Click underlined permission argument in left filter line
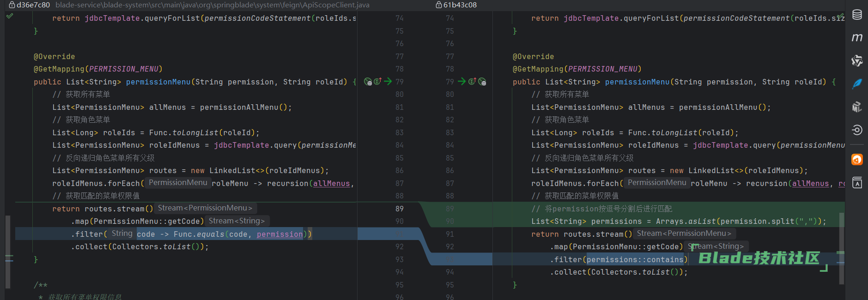 (x=279, y=234)
